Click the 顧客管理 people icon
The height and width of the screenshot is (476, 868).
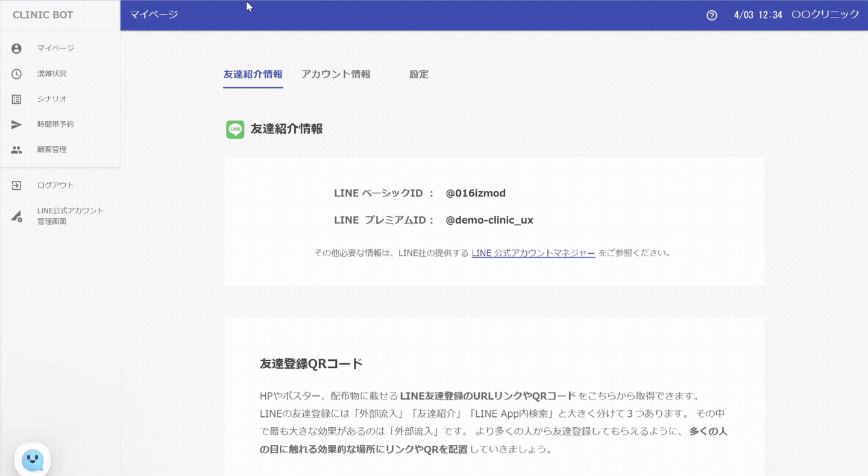click(x=16, y=150)
